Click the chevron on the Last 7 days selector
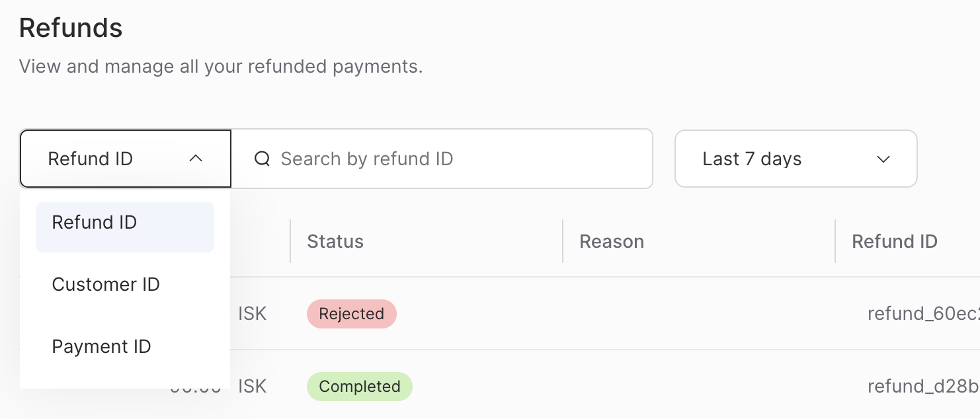 (x=884, y=159)
